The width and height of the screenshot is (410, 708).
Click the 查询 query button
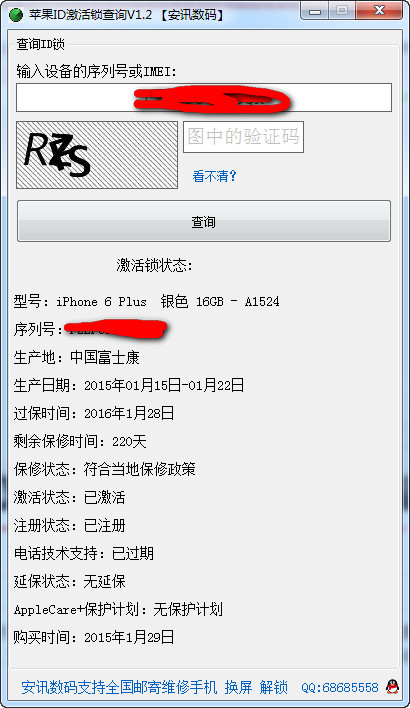click(x=204, y=221)
